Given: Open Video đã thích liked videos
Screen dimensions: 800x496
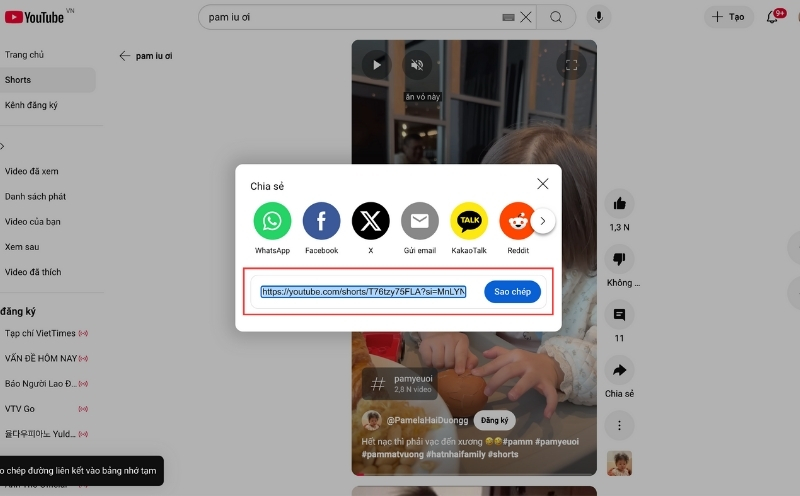Looking at the screenshot, I should click(x=33, y=272).
